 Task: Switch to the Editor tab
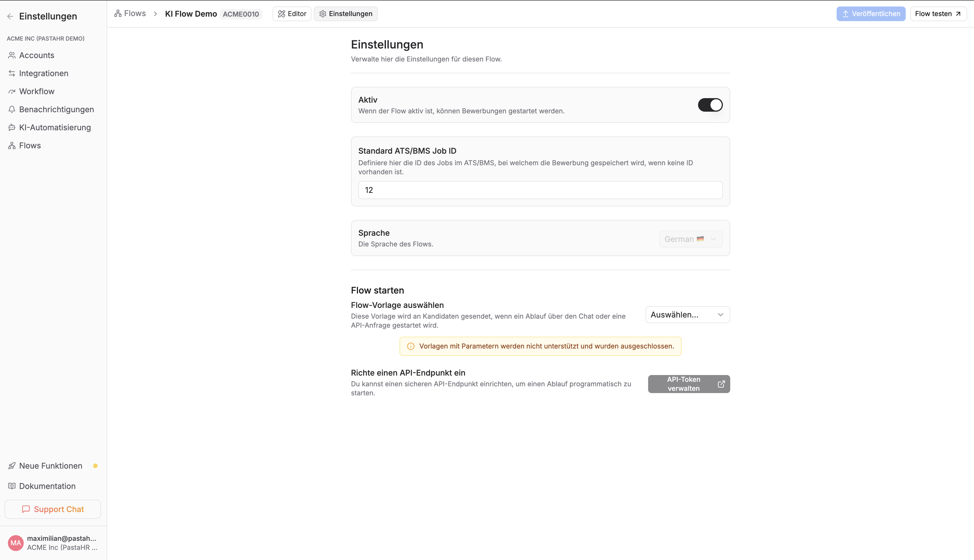292,14
